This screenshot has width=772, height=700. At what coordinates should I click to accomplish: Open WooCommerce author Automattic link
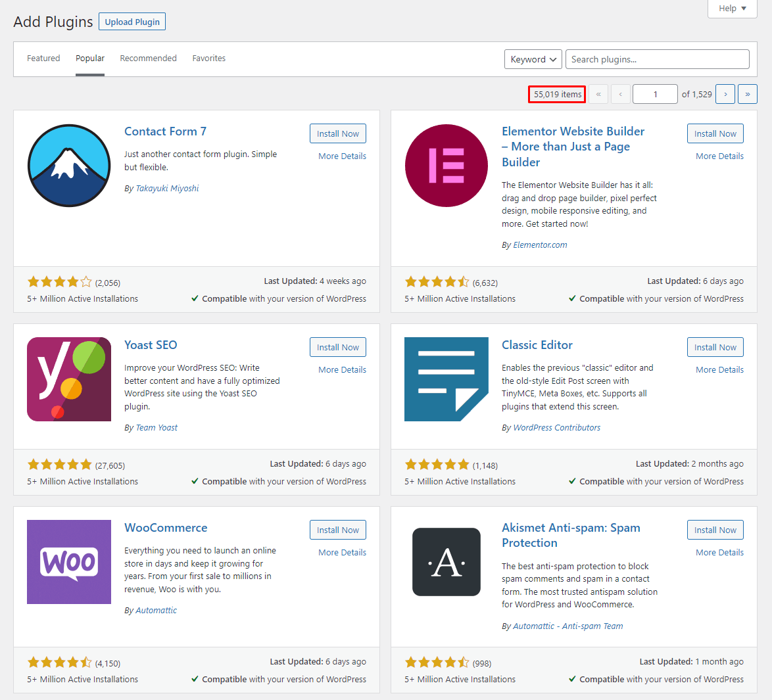point(156,610)
